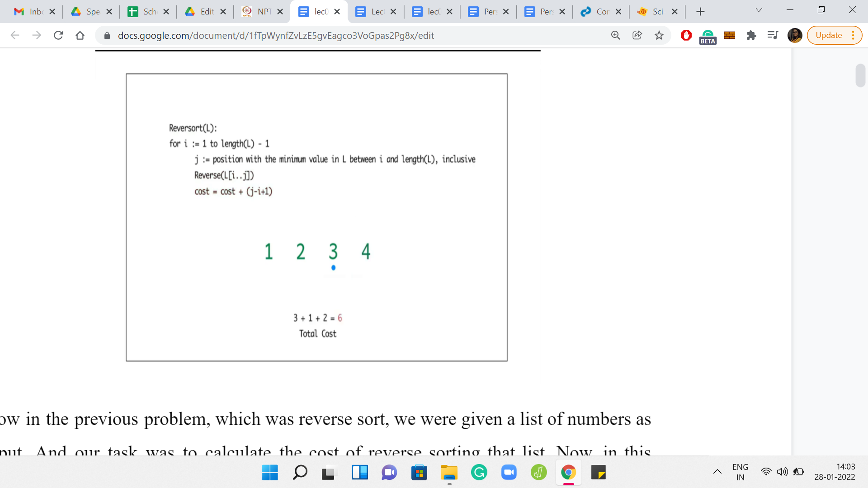
Task: Bookmark this page with star icon
Action: pyautogui.click(x=659, y=35)
